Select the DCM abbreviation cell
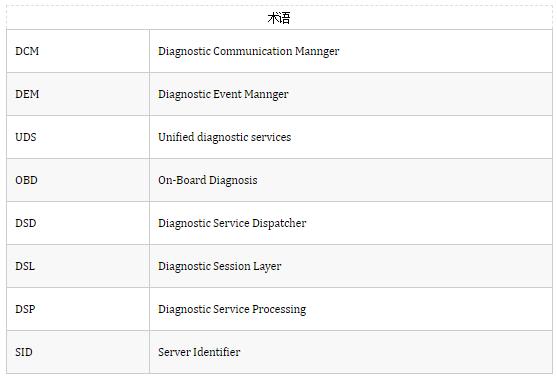The height and width of the screenshot is (378, 557). pos(78,51)
